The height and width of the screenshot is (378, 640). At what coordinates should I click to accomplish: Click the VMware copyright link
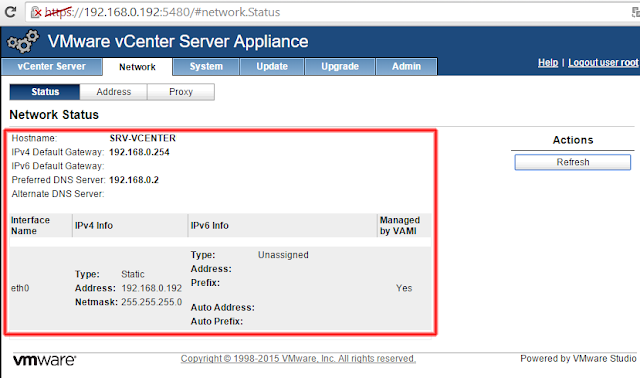[298, 358]
